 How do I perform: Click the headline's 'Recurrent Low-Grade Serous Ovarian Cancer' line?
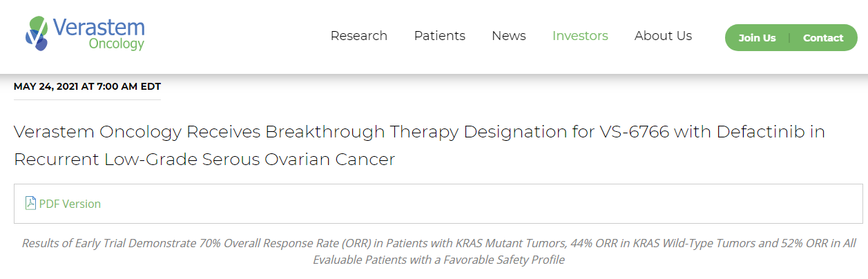204,160
